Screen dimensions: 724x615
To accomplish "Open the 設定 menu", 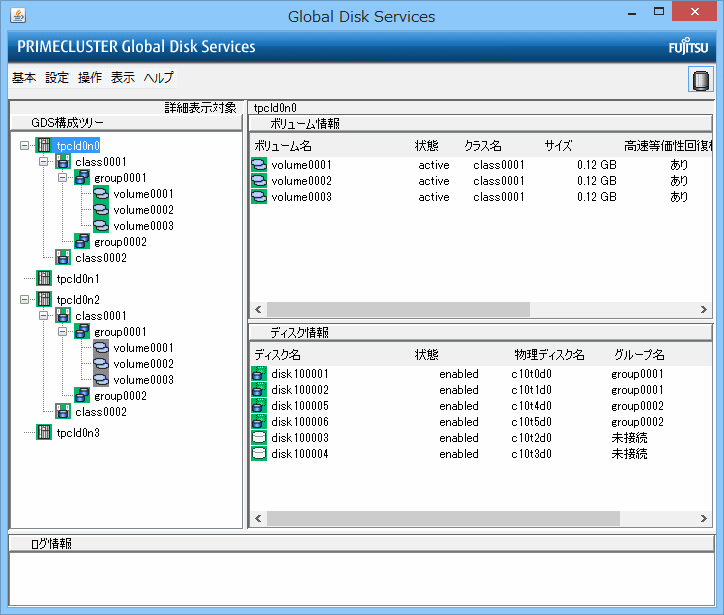I will coord(57,78).
